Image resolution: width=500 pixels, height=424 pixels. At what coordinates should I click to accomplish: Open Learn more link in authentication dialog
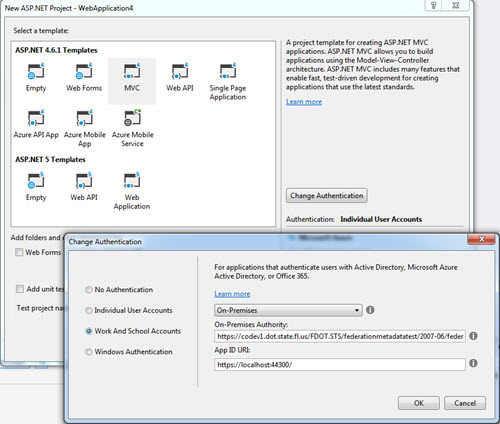click(232, 294)
